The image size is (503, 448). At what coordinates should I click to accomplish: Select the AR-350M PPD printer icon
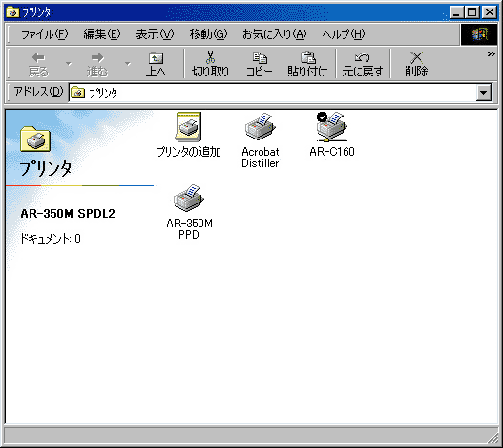click(x=189, y=198)
